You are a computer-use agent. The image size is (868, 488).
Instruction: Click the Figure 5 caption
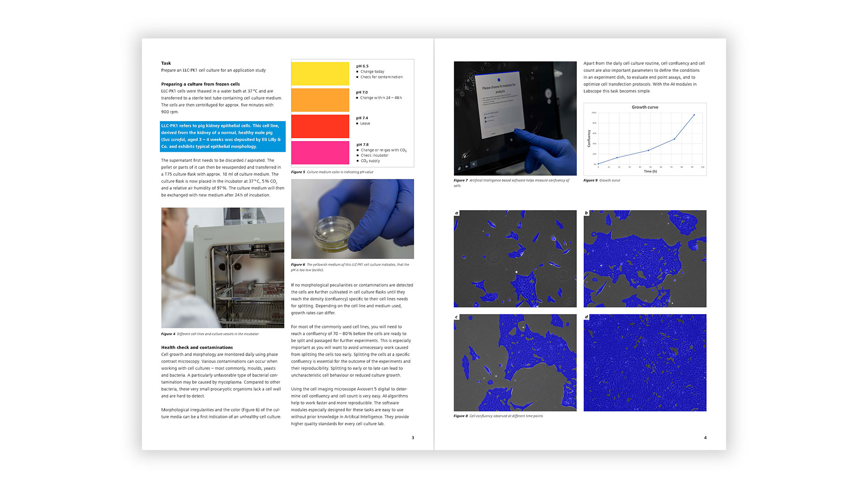click(x=332, y=172)
